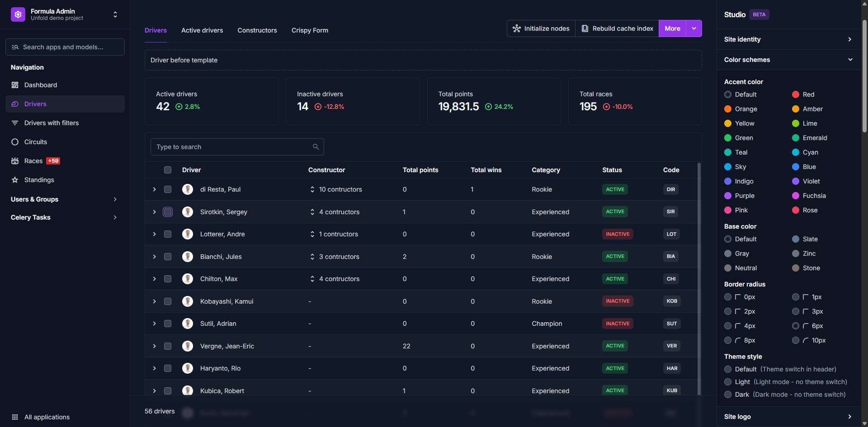Screen dimensions: 868x427
Task: Pick the Orange accent color swatch
Action: pyautogui.click(x=728, y=109)
